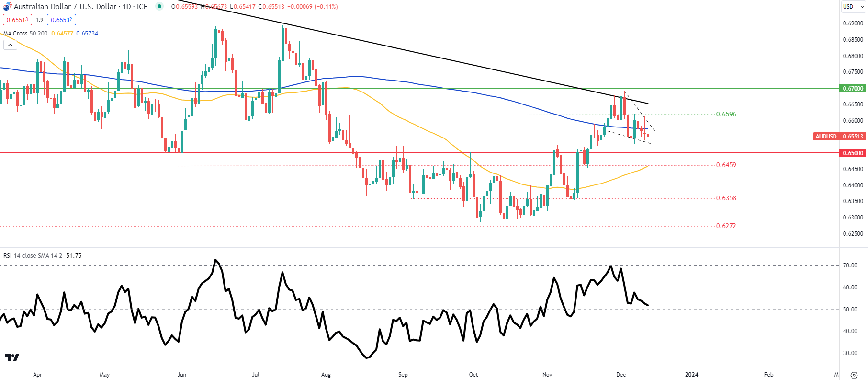
Task: Open the USD currency dropdown
Action: point(854,6)
